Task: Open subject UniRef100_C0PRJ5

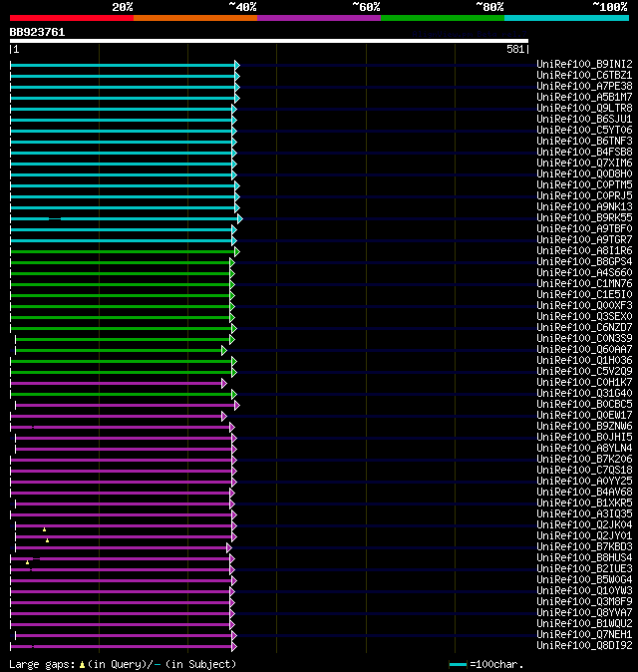Action: 584,195
